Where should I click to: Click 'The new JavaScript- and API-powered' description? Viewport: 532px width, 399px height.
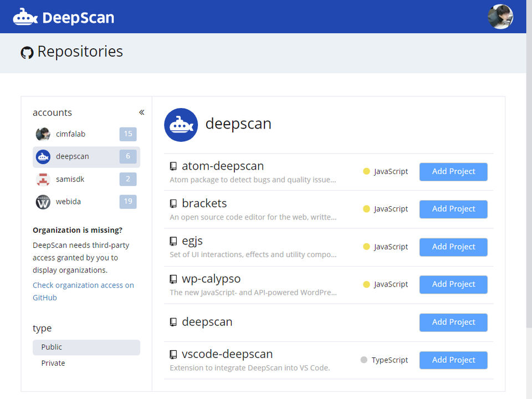pyautogui.click(x=253, y=293)
